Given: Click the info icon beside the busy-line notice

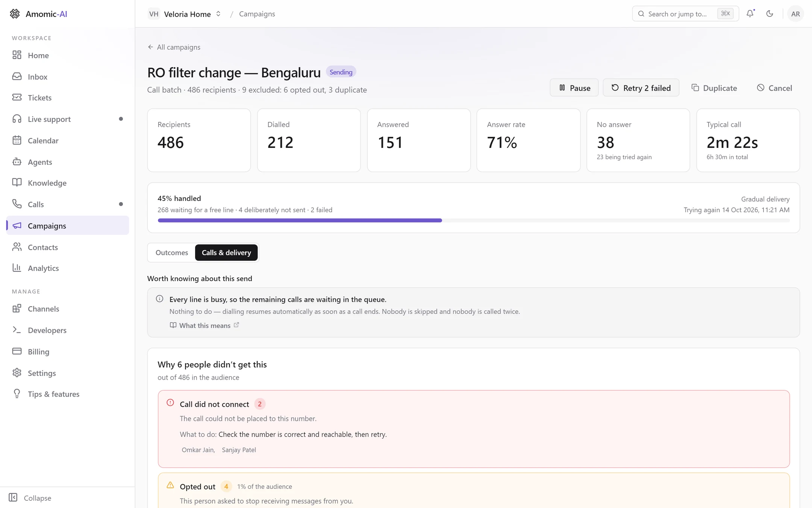Looking at the screenshot, I should click(159, 299).
